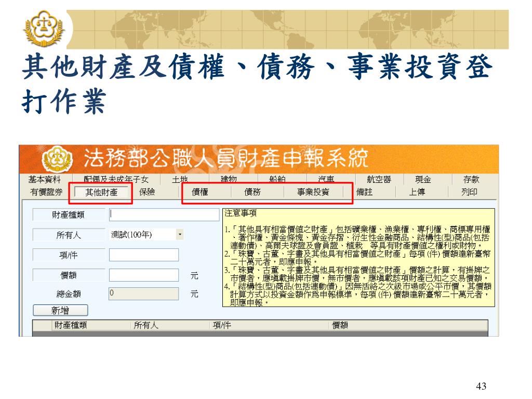Switch to the 航空器 tab
Image resolution: width=532 pixels, height=399 pixels.
(x=379, y=179)
